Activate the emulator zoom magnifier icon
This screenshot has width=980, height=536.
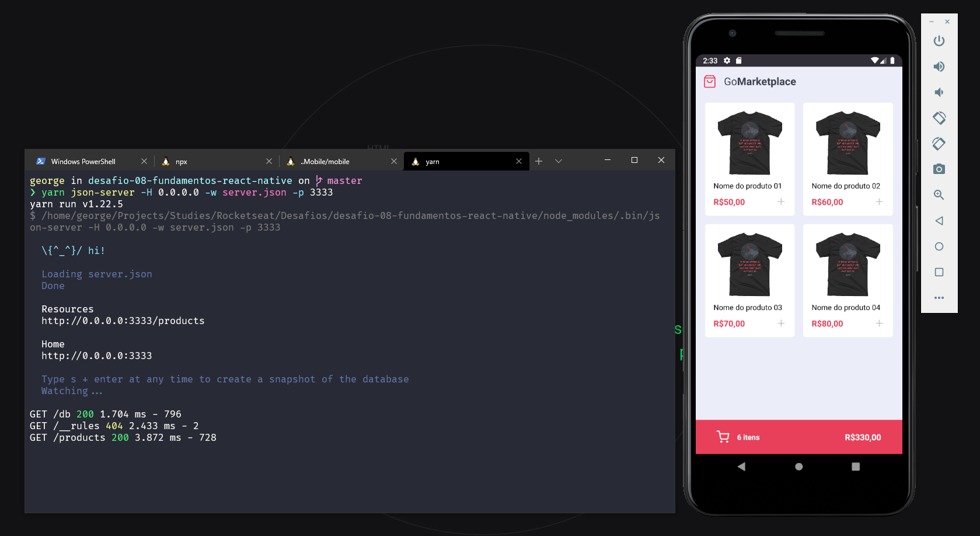point(939,195)
